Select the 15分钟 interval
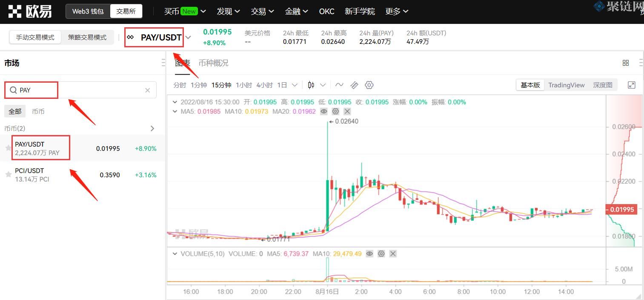 coord(221,85)
